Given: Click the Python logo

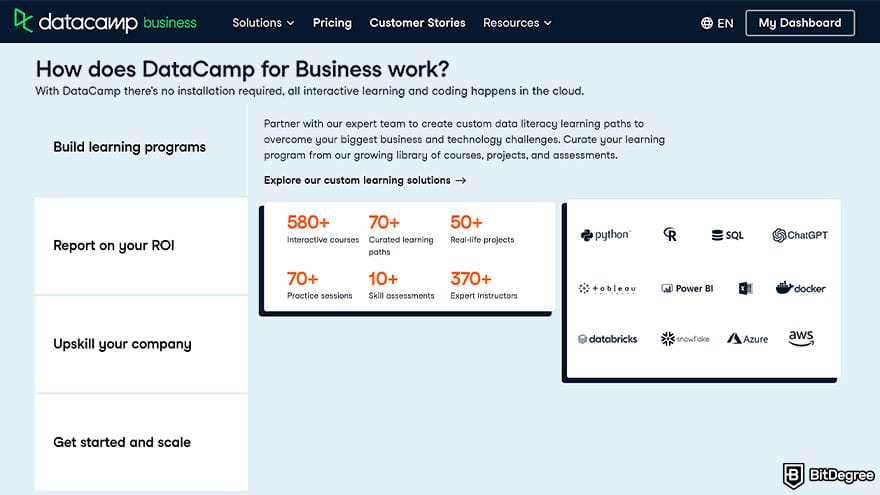Looking at the screenshot, I should pos(606,235).
